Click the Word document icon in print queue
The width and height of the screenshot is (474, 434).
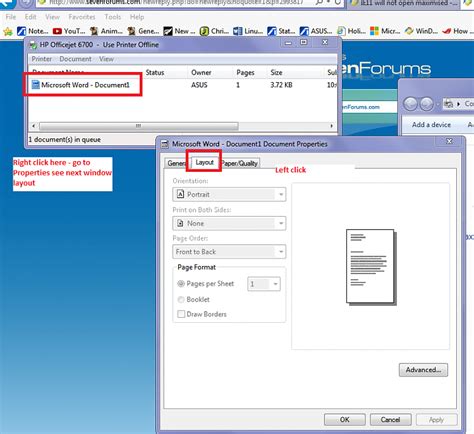pyautogui.click(x=35, y=85)
